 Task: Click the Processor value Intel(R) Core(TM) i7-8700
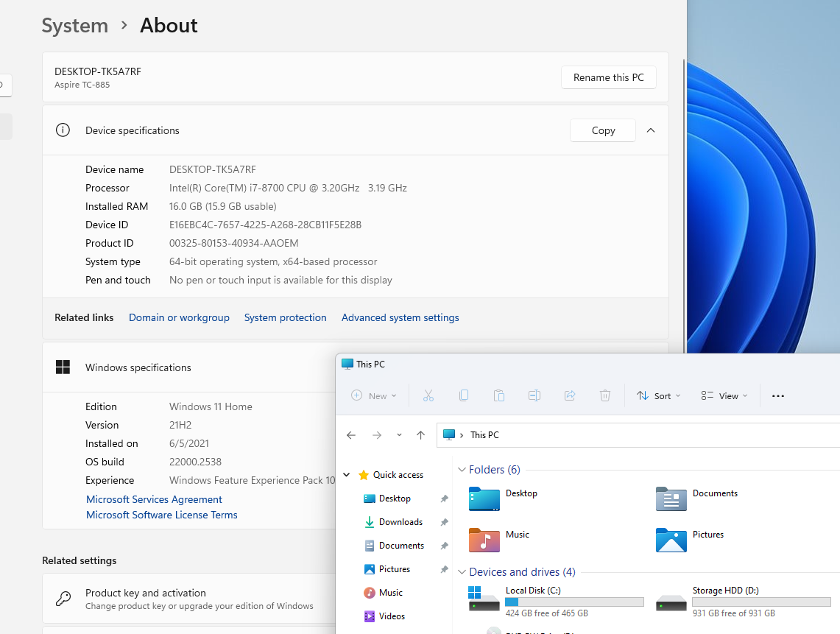click(288, 188)
